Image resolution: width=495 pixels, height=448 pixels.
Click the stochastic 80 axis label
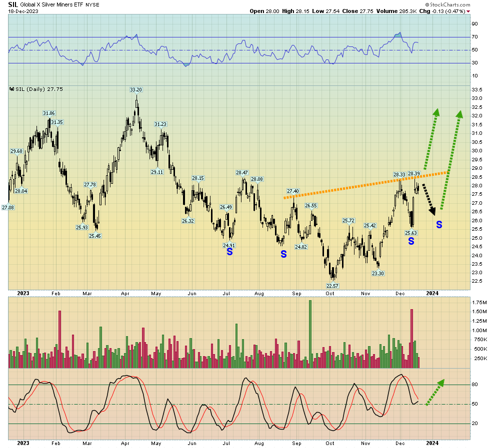click(x=475, y=385)
